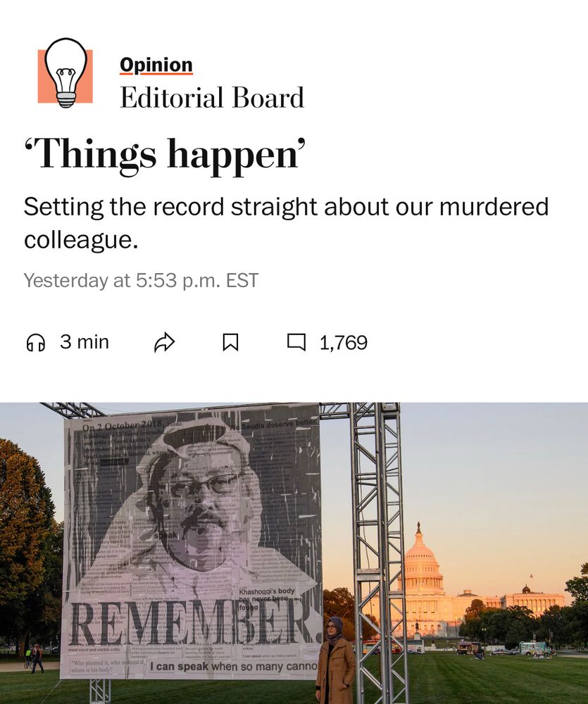Click the woman standing beside the poster
The image size is (588, 704).
click(335, 660)
